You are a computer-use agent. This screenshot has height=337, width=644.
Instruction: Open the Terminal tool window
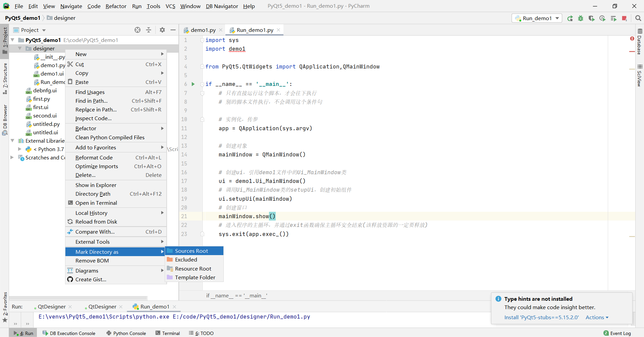click(x=168, y=333)
